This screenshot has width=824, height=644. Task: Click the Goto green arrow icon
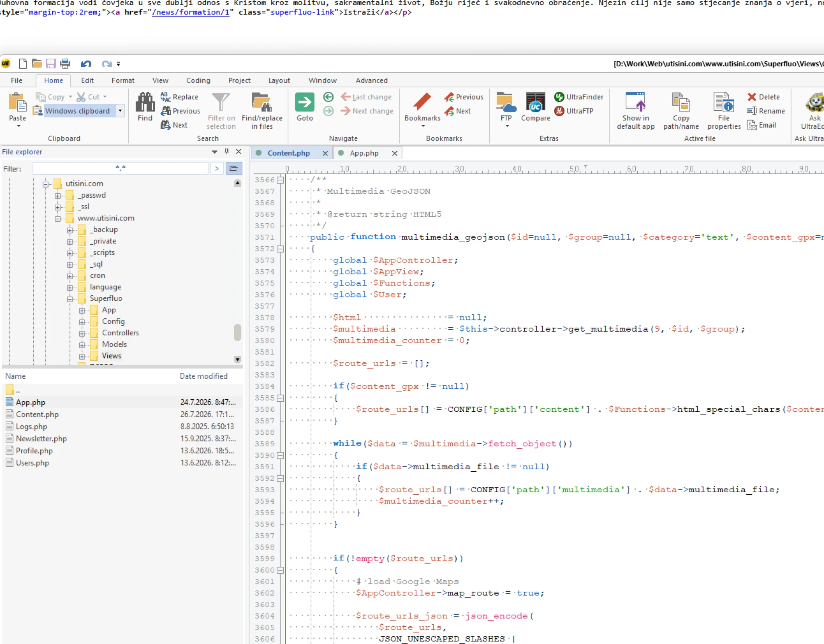[305, 102]
